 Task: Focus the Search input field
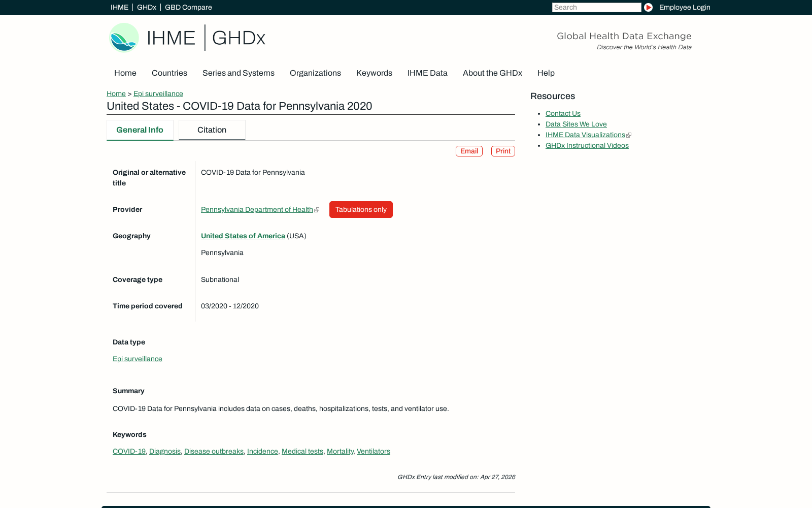pos(597,7)
